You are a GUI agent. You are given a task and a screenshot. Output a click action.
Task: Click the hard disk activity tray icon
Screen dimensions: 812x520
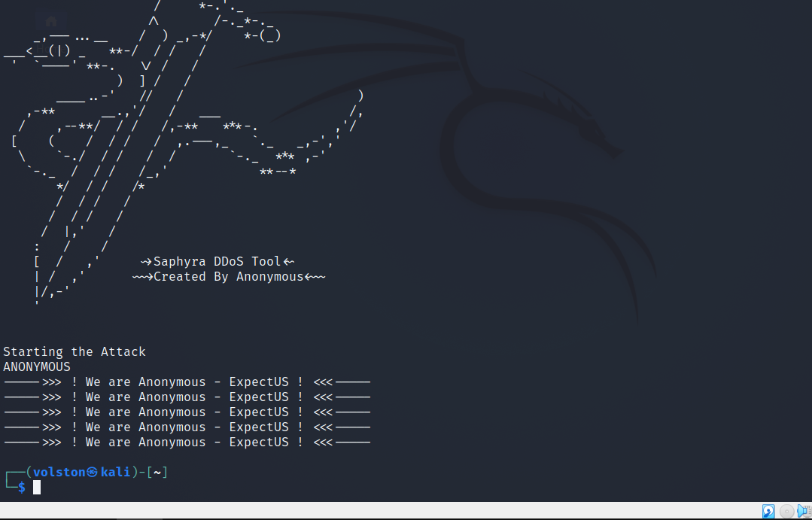(x=768, y=511)
